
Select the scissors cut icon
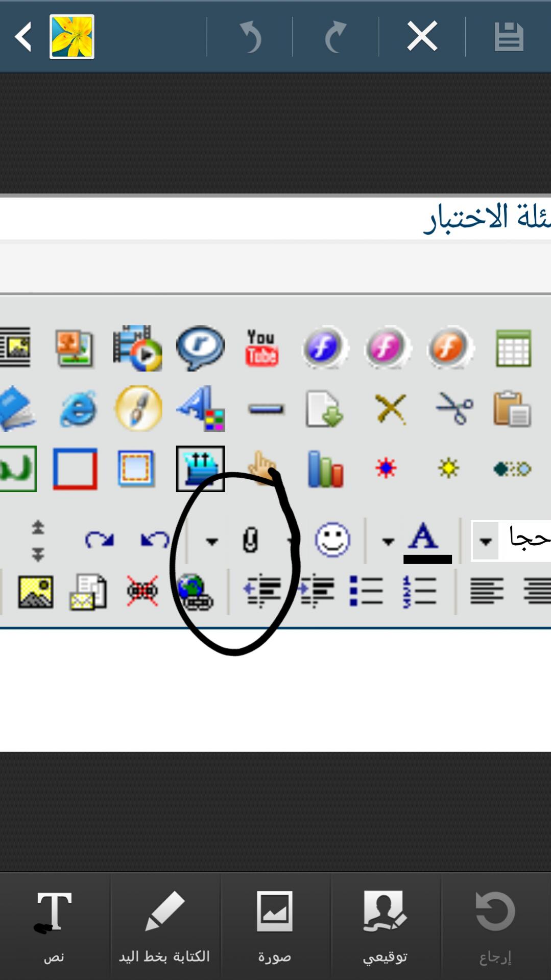click(x=454, y=408)
